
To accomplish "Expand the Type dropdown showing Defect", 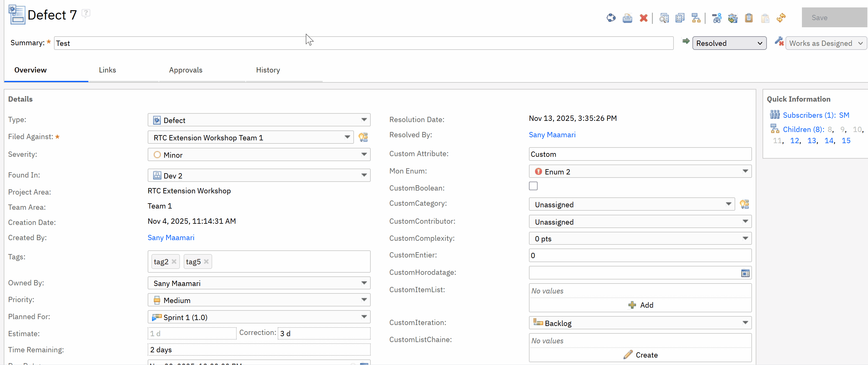I will (259, 120).
